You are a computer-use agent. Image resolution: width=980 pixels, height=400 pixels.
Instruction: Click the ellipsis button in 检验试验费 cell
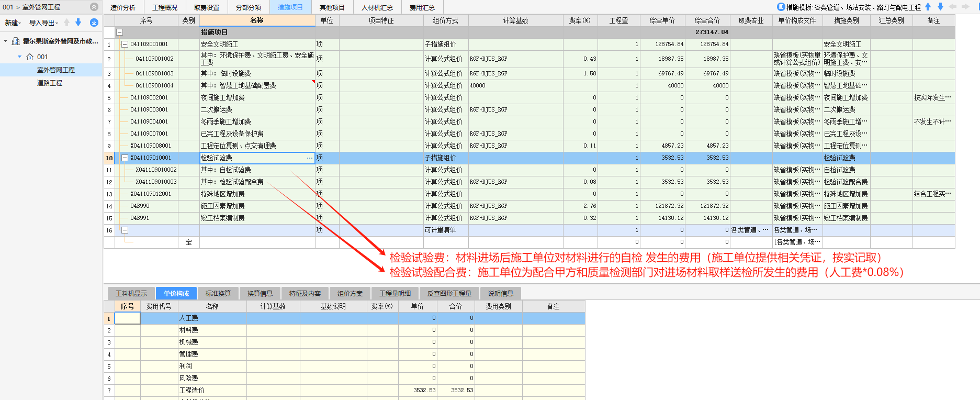click(x=310, y=158)
